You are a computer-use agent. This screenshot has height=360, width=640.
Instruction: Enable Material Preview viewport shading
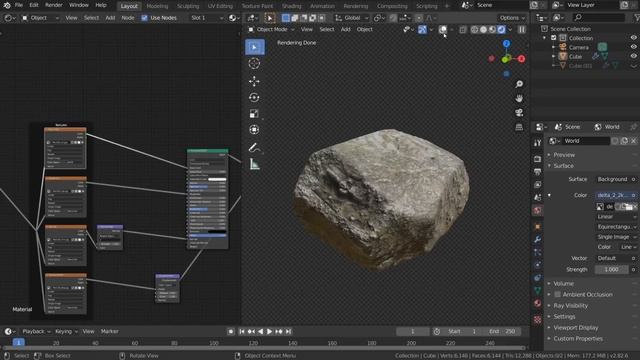[x=492, y=29]
